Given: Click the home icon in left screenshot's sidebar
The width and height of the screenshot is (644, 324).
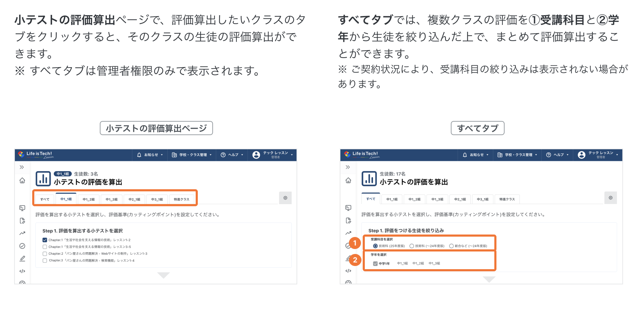Looking at the screenshot, I should (x=22, y=180).
